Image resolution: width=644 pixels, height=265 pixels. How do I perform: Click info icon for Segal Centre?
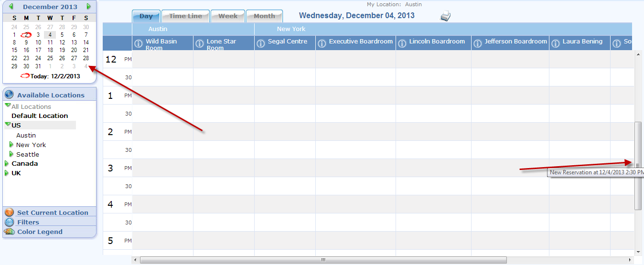tap(261, 44)
